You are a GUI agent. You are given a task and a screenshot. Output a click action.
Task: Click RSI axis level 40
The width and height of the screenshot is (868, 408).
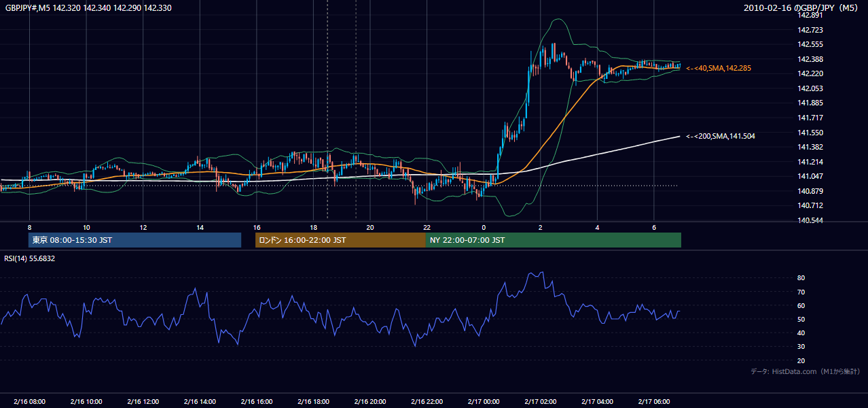pyautogui.click(x=801, y=333)
